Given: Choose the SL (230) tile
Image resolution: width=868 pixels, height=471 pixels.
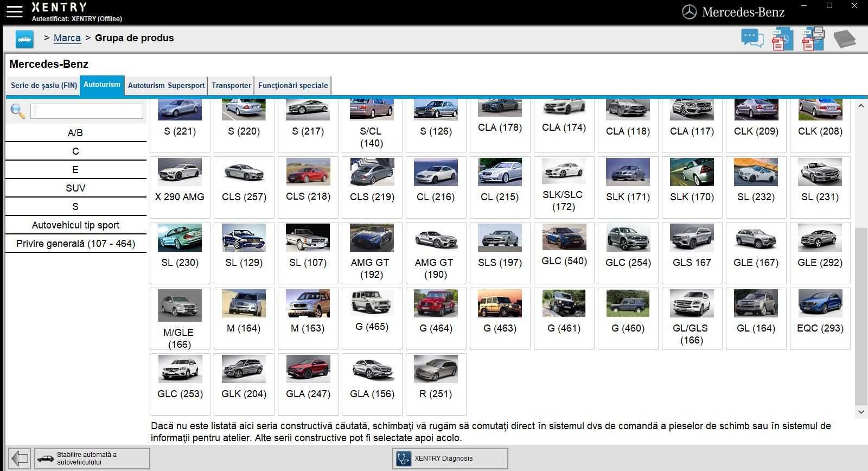Looking at the screenshot, I should coord(180,253).
